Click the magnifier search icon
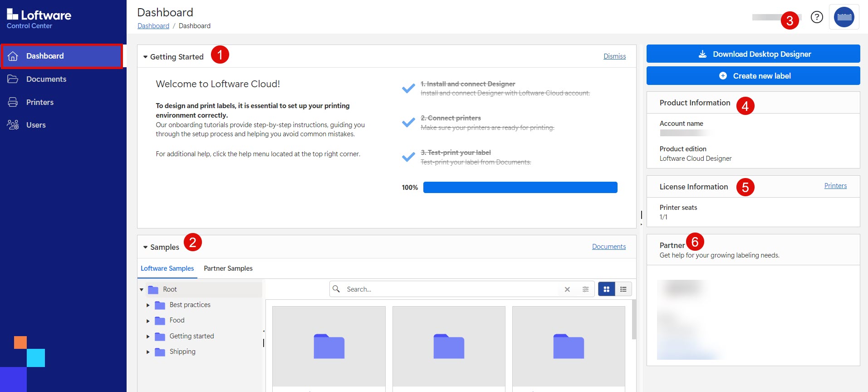Viewport: 868px width, 392px height. (336, 289)
